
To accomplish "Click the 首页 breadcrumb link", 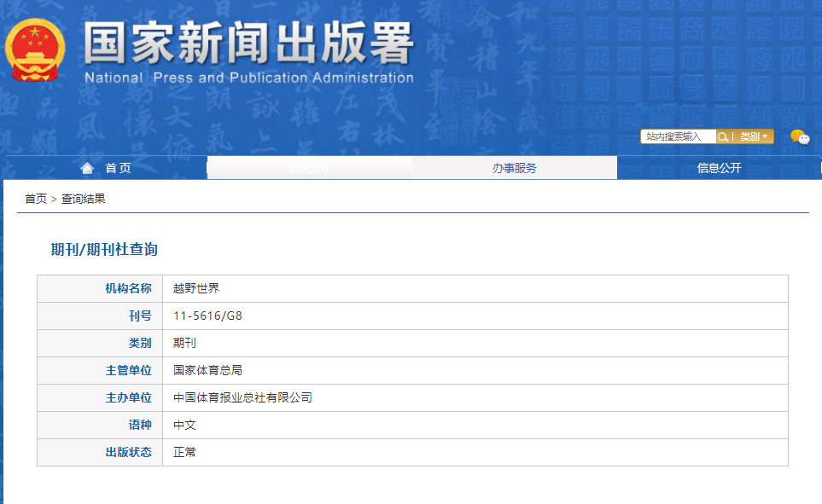I will [x=36, y=199].
